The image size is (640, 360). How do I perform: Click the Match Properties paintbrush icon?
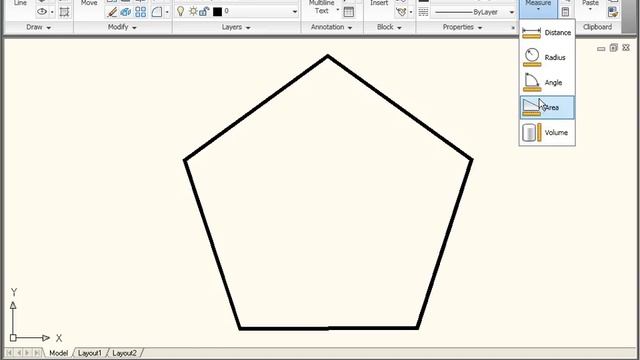coord(613,12)
